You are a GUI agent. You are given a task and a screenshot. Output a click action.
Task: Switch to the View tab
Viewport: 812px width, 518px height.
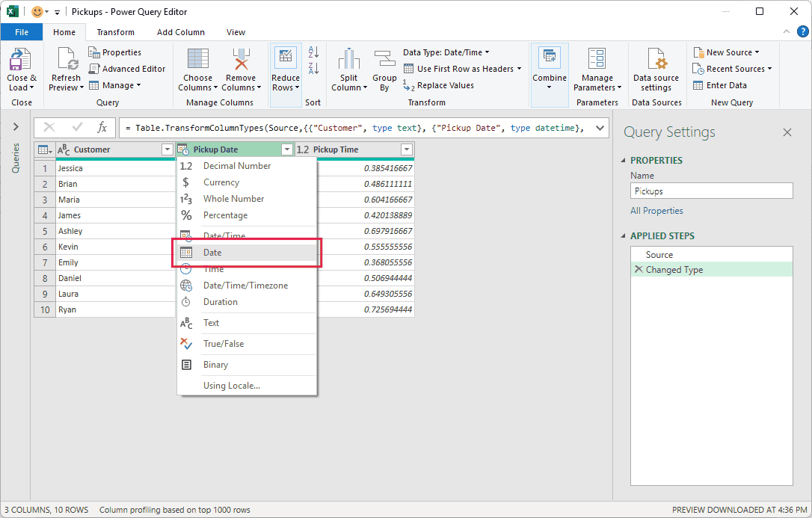pos(236,32)
